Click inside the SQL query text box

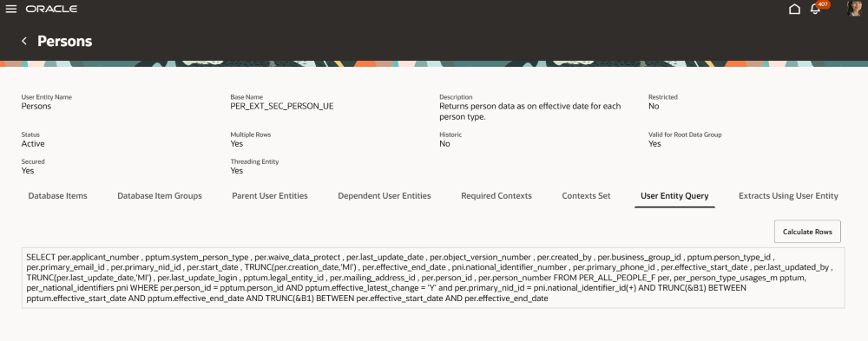(x=433, y=278)
